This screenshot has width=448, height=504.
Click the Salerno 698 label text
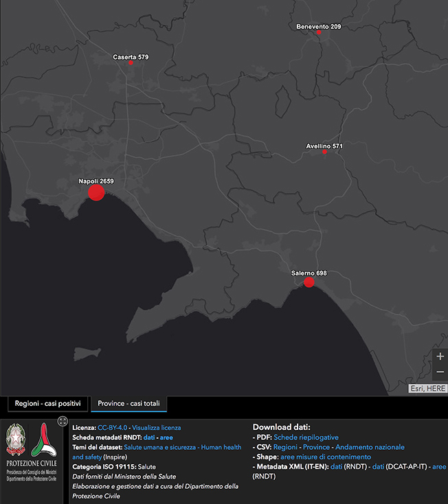click(x=309, y=273)
